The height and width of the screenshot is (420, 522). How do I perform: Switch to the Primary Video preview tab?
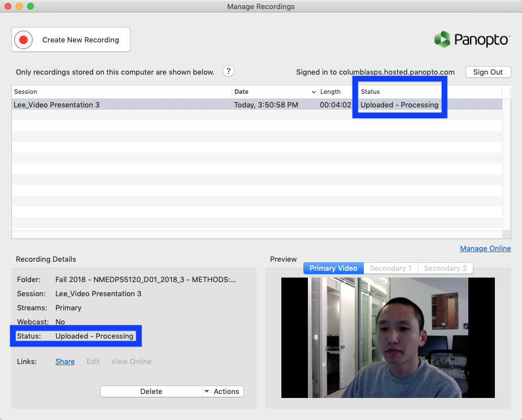[x=333, y=268]
